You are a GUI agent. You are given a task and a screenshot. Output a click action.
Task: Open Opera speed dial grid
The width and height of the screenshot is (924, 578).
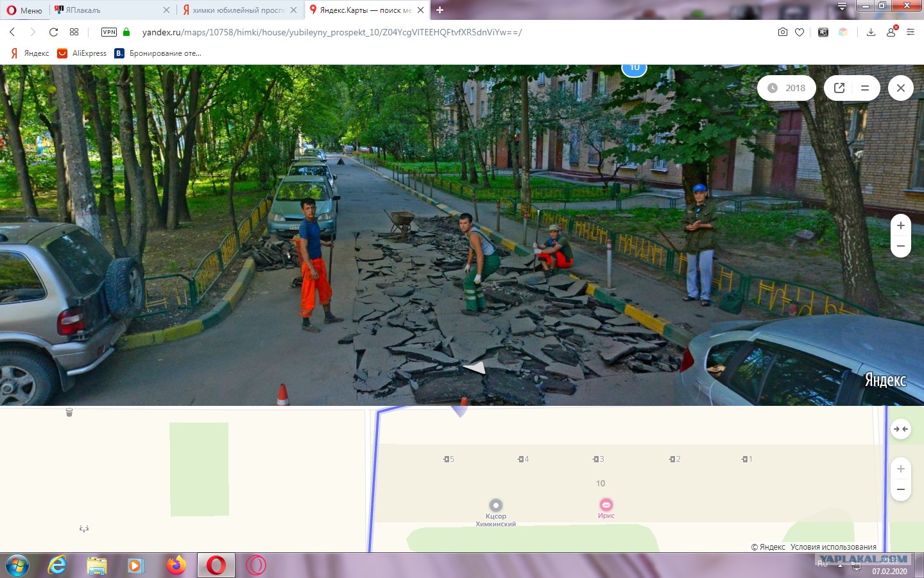point(74,32)
